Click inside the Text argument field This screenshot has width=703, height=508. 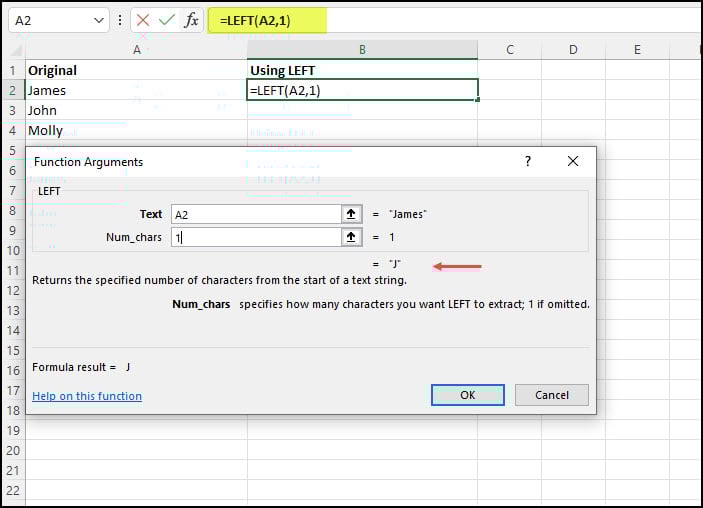click(x=255, y=214)
